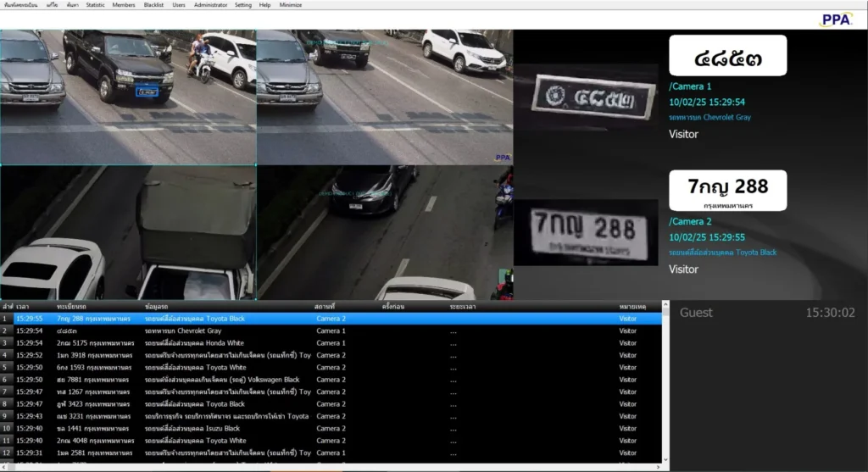Click Minimize in the menu bar

click(x=290, y=4)
